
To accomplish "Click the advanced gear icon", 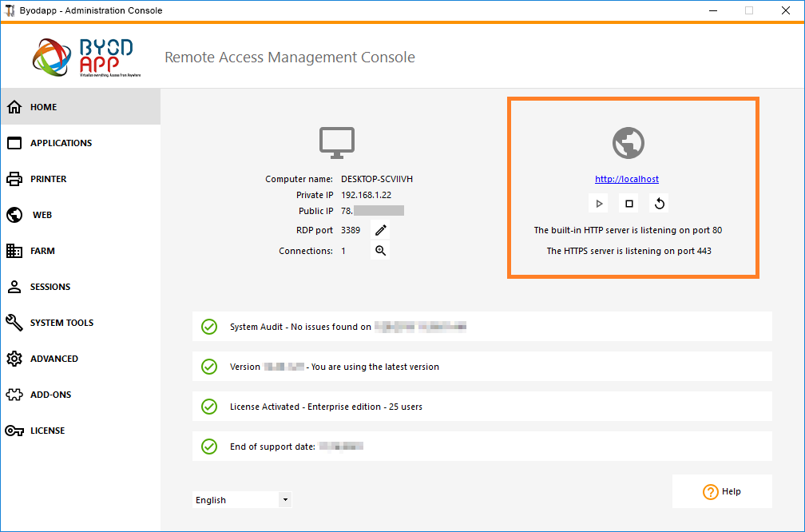I will click(14, 359).
